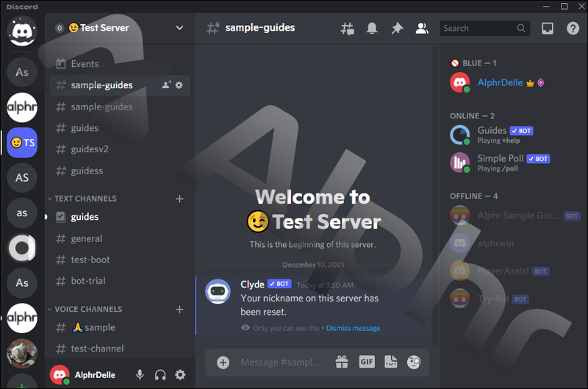This screenshot has width=588, height=389.
Task: Create channel in TEXT CHANNELS plus icon
Action: click(x=179, y=199)
